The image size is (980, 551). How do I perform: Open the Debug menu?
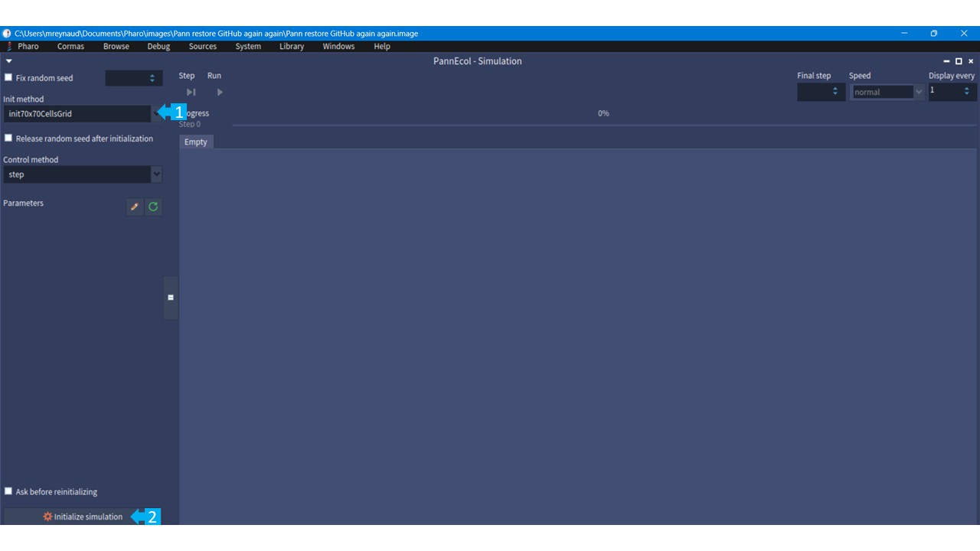(x=158, y=47)
